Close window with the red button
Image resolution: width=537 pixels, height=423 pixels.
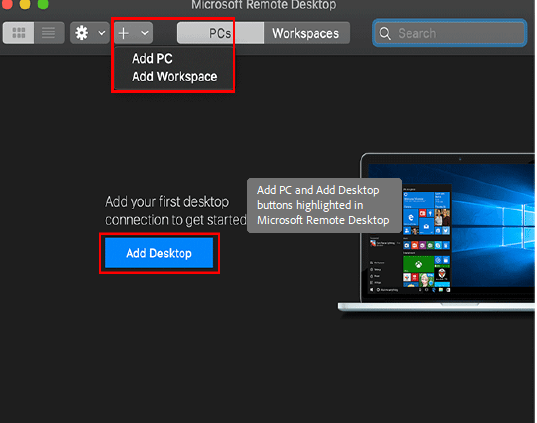(7, 3)
